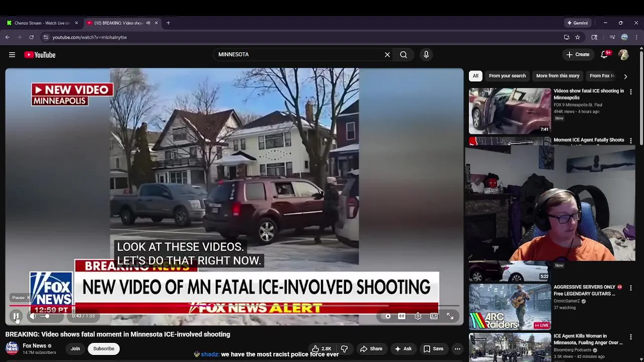The image size is (644, 362).
Task: Open options for Moment ICE Agent Fatally Shoots
Action: click(631, 141)
